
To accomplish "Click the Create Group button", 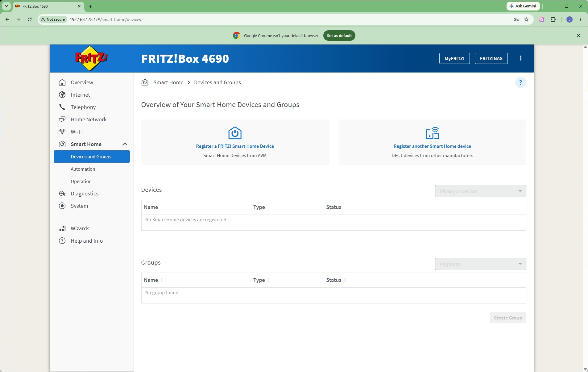I will click(508, 318).
